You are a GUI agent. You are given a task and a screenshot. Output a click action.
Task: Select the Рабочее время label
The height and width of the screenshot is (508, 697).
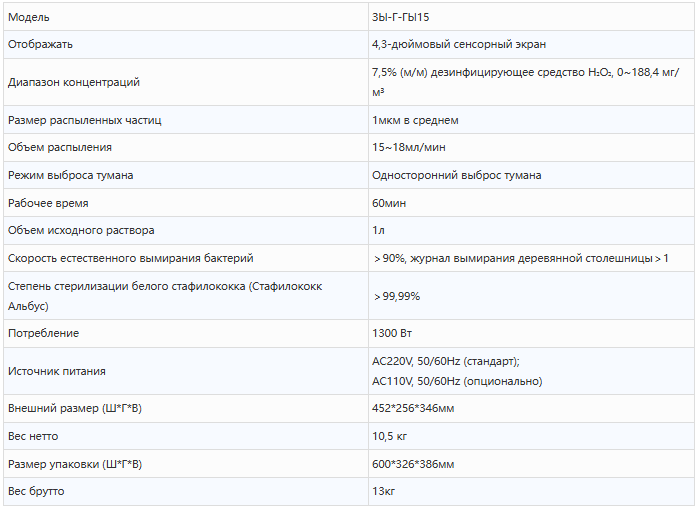[x=48, y=203]
